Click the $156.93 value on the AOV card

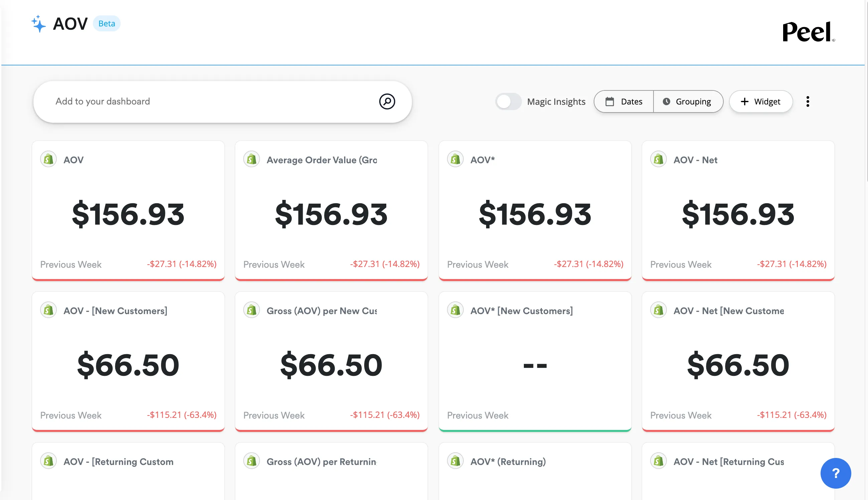(x=128, y=214)
